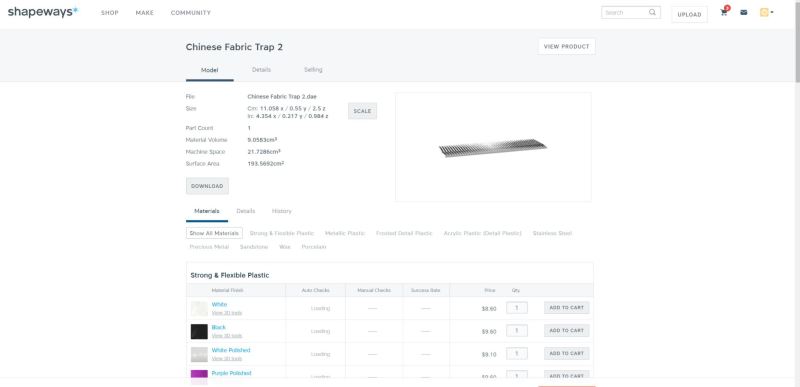Focus the White row quantity field
800x387 pixels.
point(517,308)
